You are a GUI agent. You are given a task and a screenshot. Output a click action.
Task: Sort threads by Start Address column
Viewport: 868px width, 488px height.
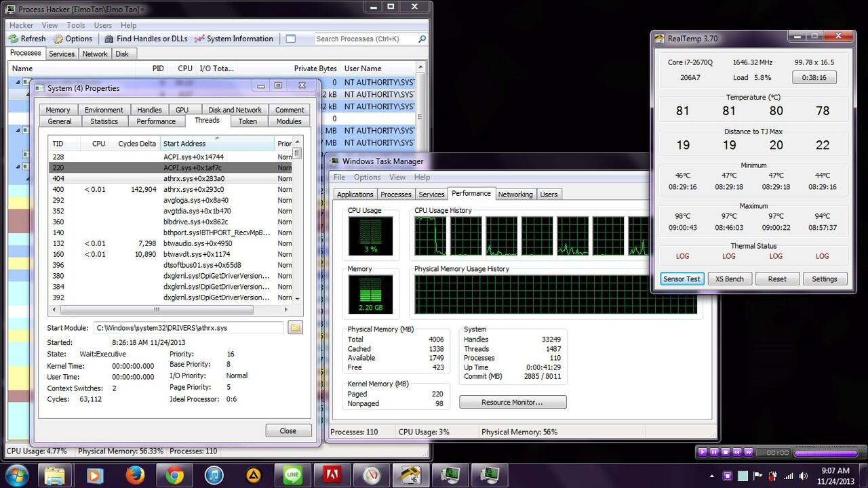point(217,143)
